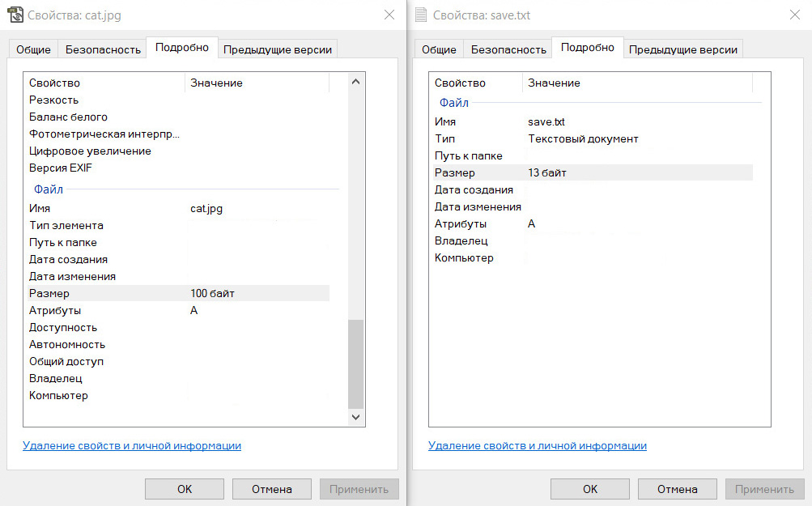The height and width of the screenshot is (506, 812).
Task: Select Дата изменения row in cat.jpg list
Action: pos(176,277)
